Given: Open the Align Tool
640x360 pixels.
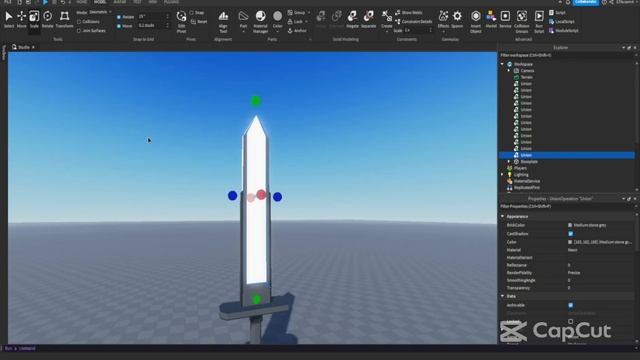Looking at the screenshot, I should coord(223,21).
